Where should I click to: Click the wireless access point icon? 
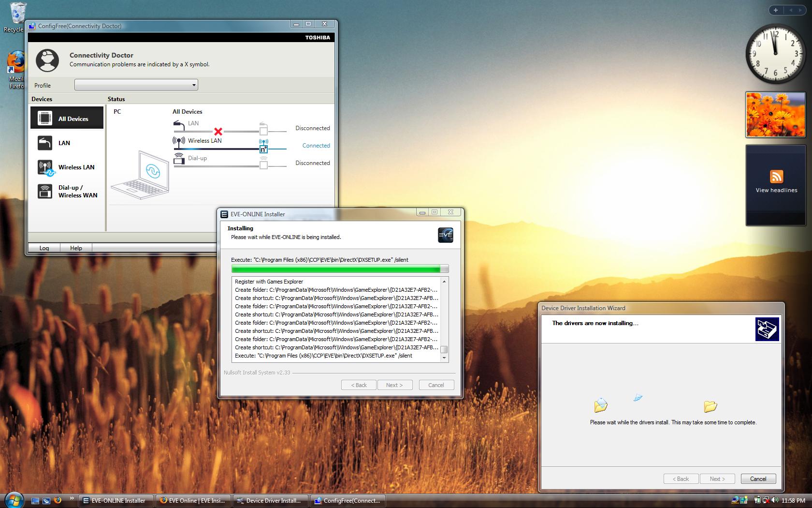point(263,146)
